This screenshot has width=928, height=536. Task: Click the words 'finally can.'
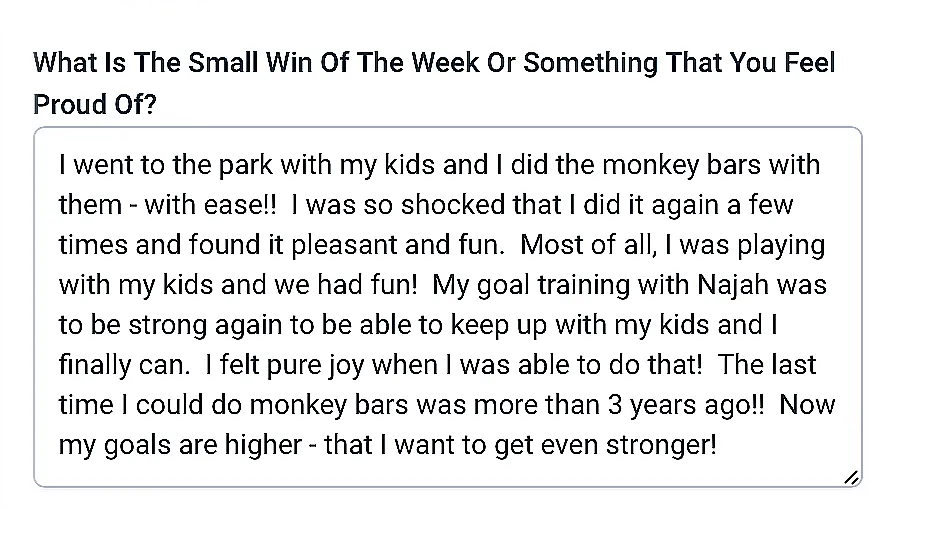pyautogui.click(x=124, y=365)
